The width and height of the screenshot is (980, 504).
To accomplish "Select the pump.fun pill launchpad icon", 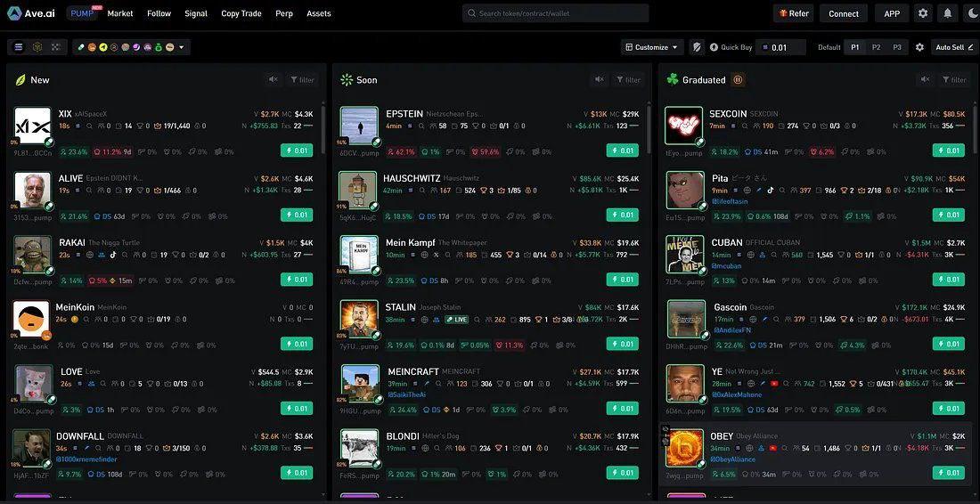I will point(81,47).
